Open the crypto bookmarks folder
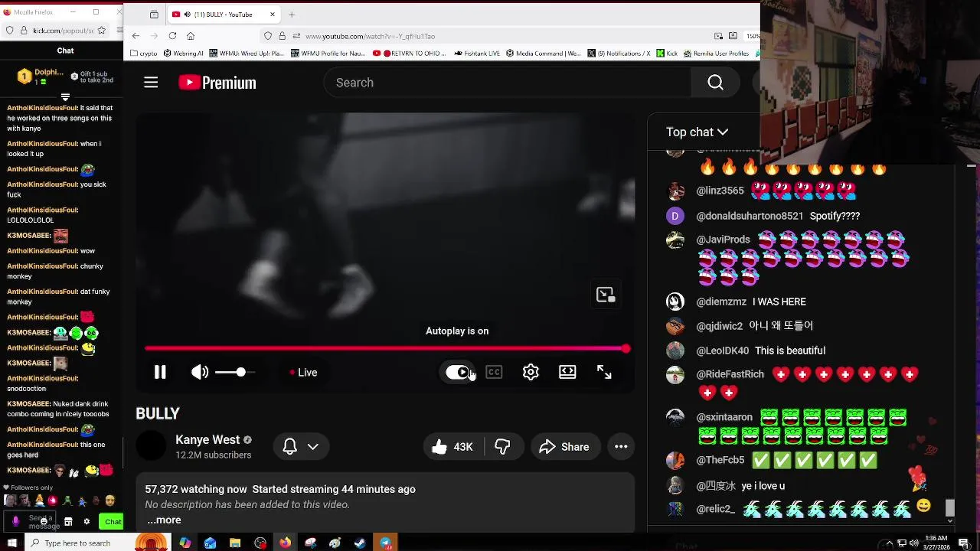 click(x=145, y=54)
